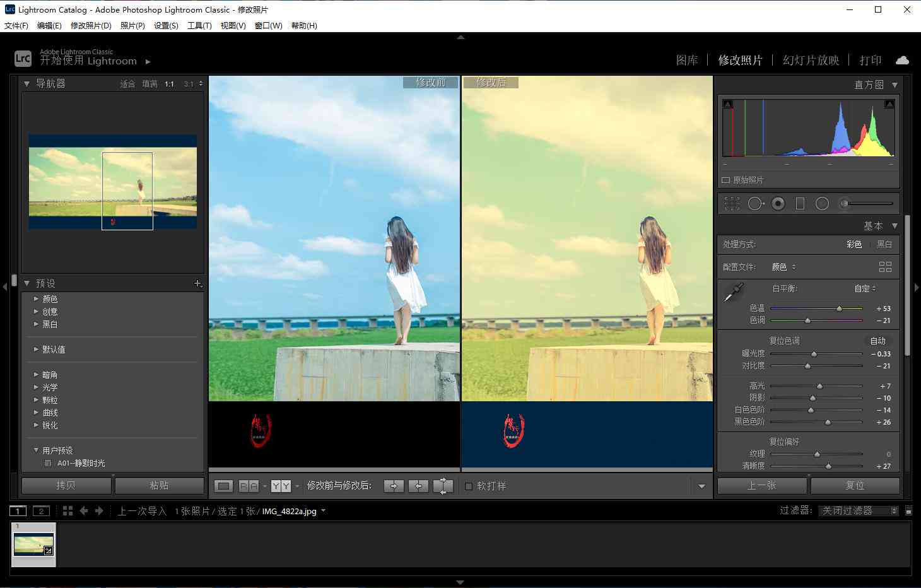The height and width of the screenshot is (588, 921).
Task: Click the cloud sync status icon
Action: pos(902,61)
